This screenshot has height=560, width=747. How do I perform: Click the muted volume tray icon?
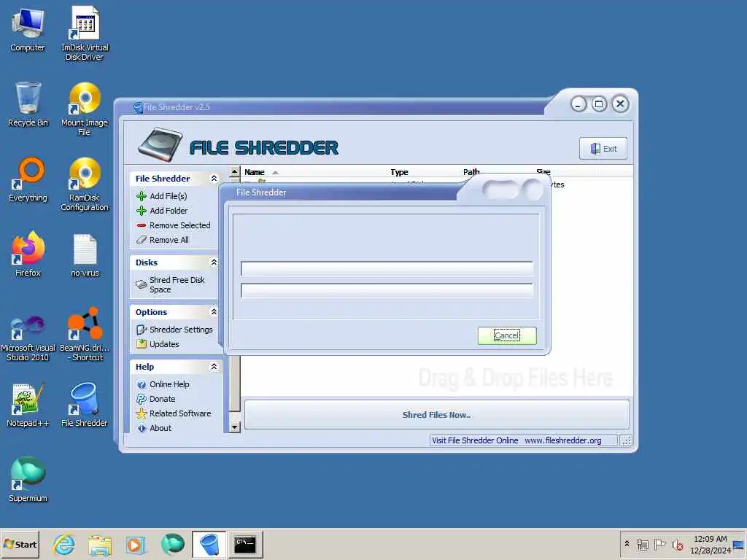[x=677, y=544]
